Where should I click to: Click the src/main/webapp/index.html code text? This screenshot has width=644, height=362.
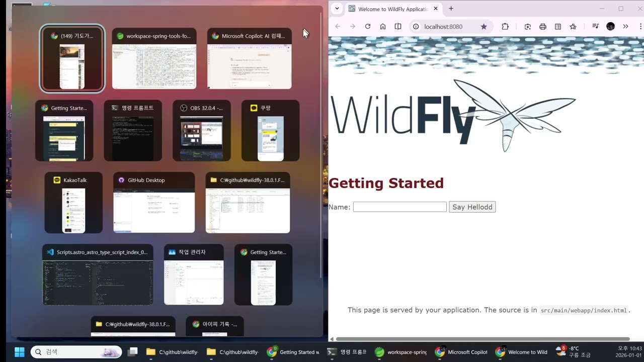(584, 310)
